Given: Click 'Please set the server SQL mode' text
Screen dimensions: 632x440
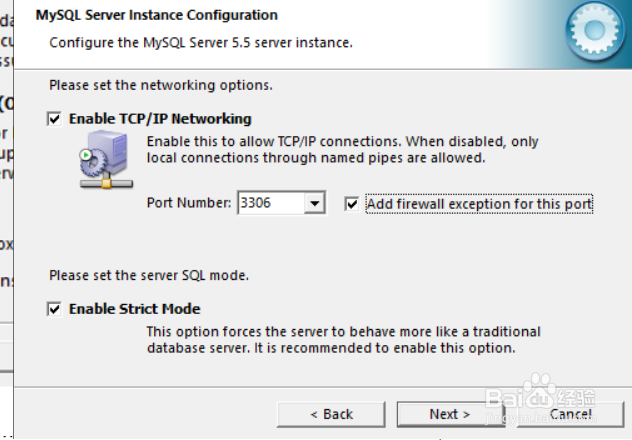Looking at the screenshot, I should 148,275.
